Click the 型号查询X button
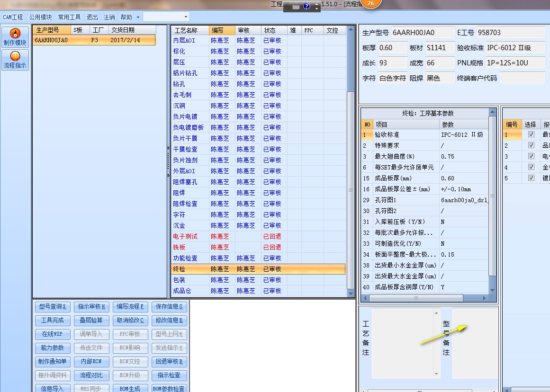The image size is (550, 392). (x=53, y=307)
